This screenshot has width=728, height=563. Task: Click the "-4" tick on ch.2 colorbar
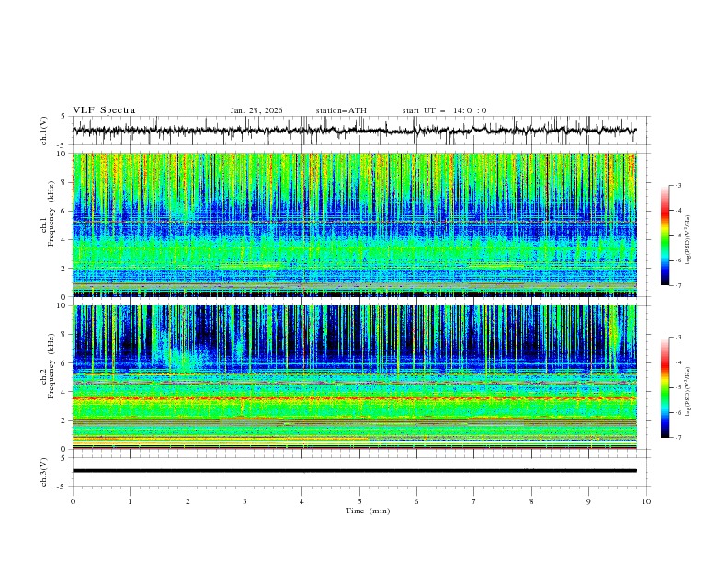click(x=678, y=362)
